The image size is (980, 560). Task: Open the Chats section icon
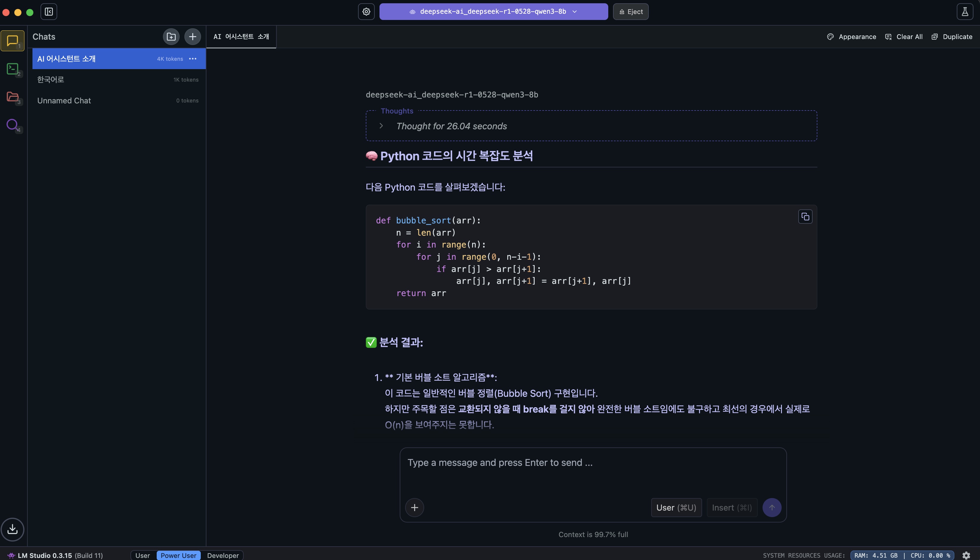[13, 41]
